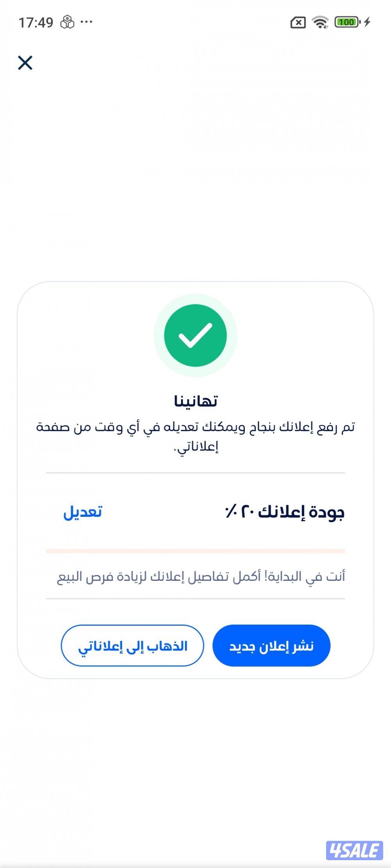Screen dimensions: 391x868
Task: Tap the cube-shaped notification icon in status bar
Action: coord(67,22)
